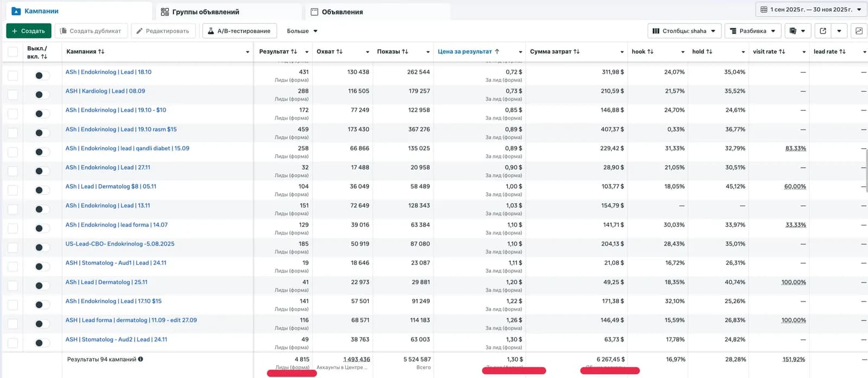Select checkbox of ASH | Lead | Dermatolog | 25.11
This screenshot has width=868, height=378.
coord(12,285)
